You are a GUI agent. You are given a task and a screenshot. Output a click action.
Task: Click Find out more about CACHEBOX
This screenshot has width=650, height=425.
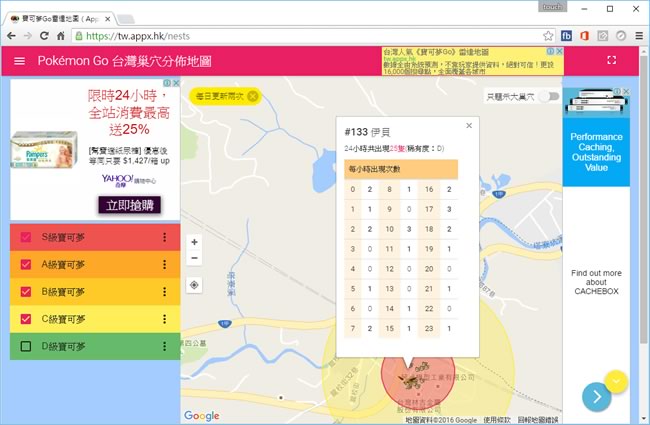(596, 282)
